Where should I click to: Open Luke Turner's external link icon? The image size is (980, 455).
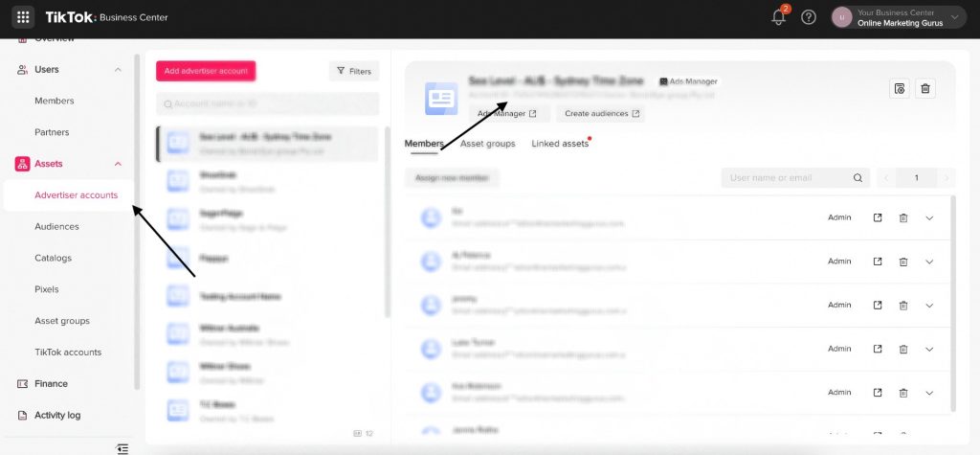point(878,349)
